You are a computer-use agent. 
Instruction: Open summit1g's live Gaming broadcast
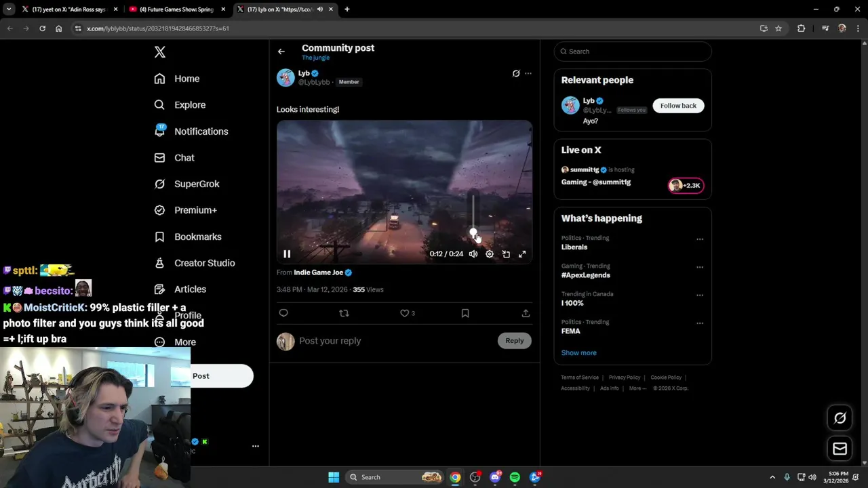click(596, 182)
